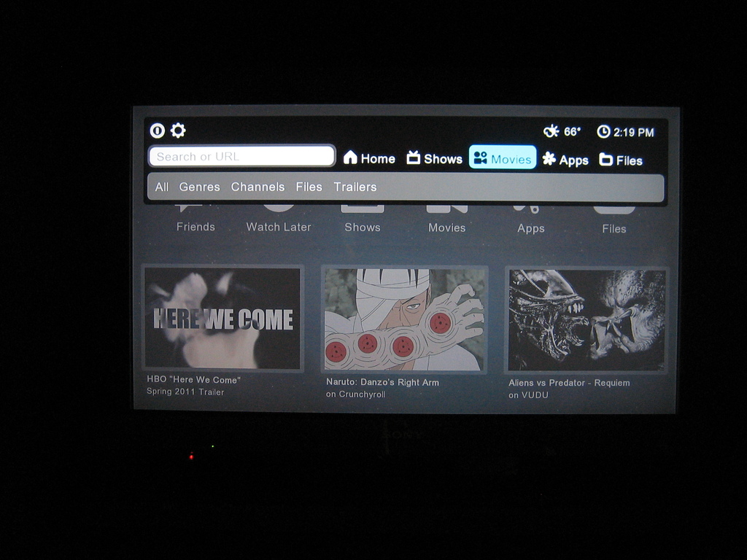Image resolution: width=747 pixels, height=560 pixels.
Task: Click the weather icon showing 66°
Action: tap(551, 131)
